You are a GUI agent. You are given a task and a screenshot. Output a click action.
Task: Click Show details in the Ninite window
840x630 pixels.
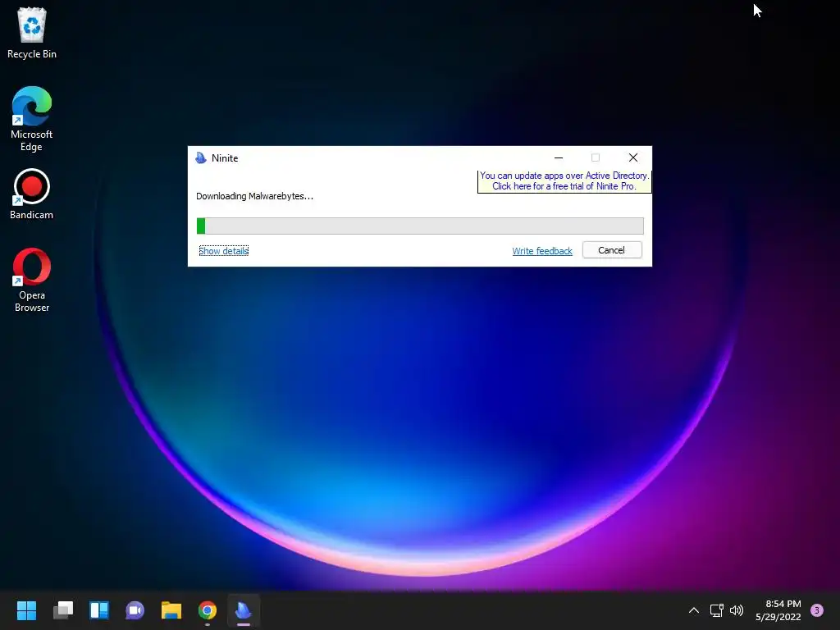(223, 251)
